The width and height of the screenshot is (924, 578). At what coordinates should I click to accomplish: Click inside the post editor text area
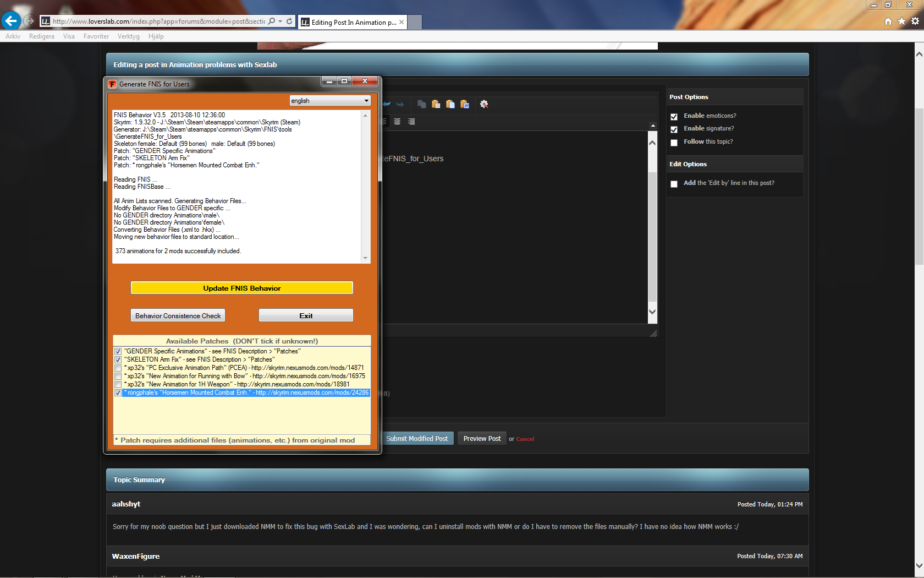pyautogui.click(x=516, y=227)
